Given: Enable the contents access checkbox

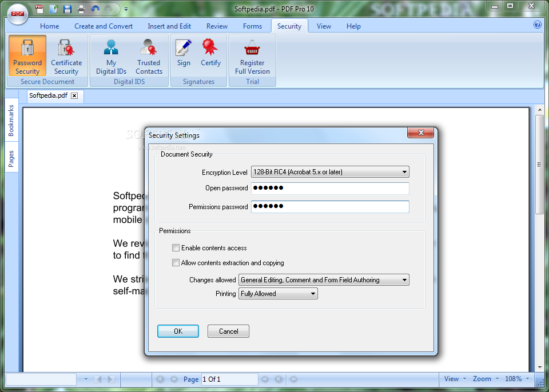Looking at the screenshot, I should click(x=176, y=248).
